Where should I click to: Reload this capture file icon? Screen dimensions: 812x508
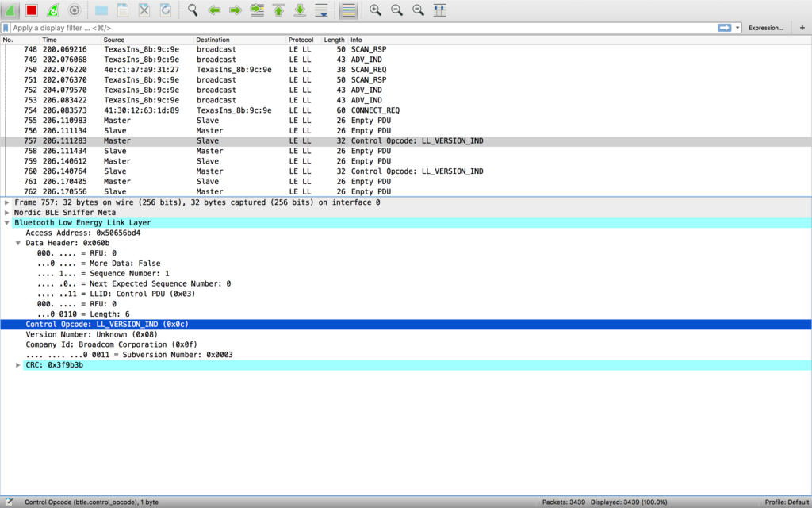(x=166, y=10)
